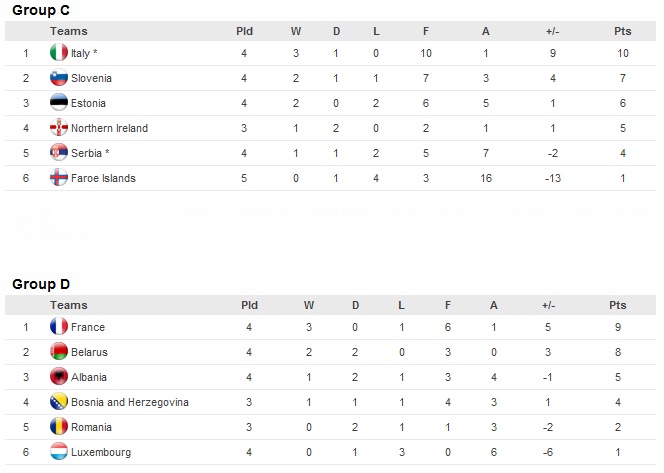Click the Slovenia flag icon
Viewport: 664px width, 473px height.
[x=59, y=77]
